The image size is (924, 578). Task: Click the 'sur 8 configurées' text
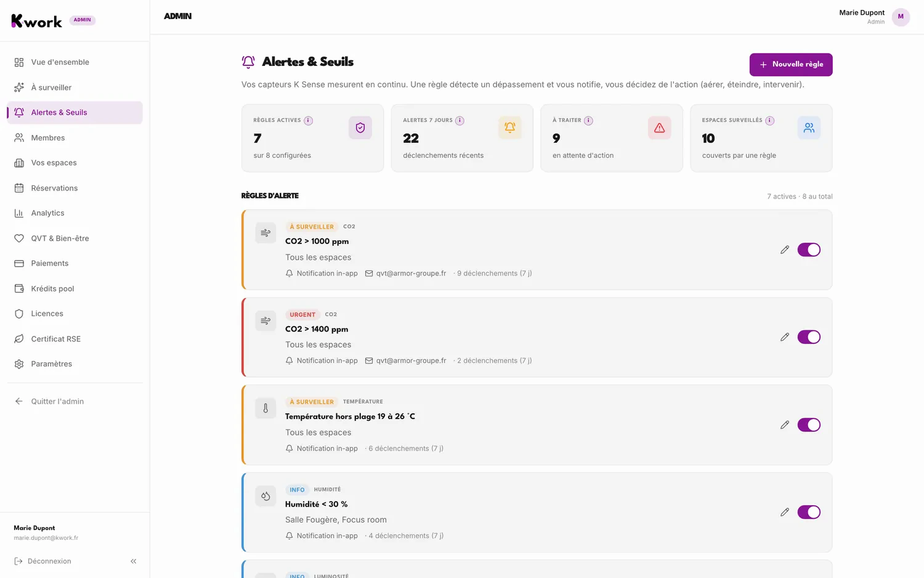click(x=282, y=155)
